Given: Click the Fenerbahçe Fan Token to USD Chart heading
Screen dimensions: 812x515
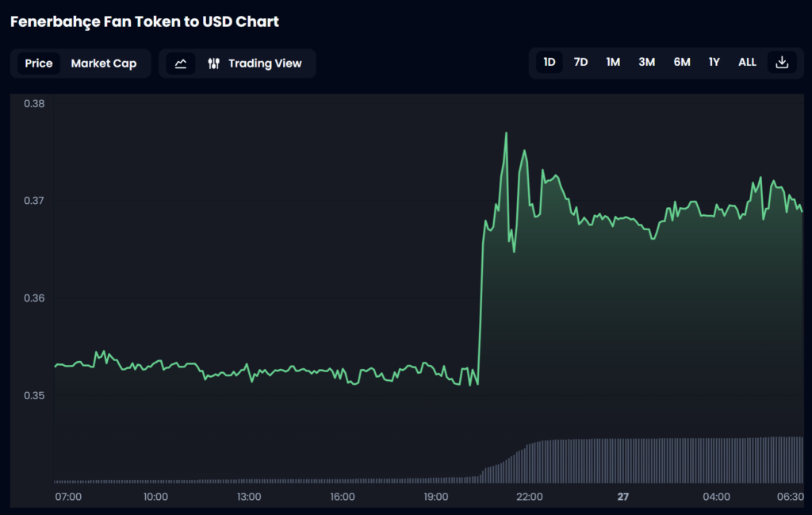Looking at the screenshot, I should click(144, 21).
